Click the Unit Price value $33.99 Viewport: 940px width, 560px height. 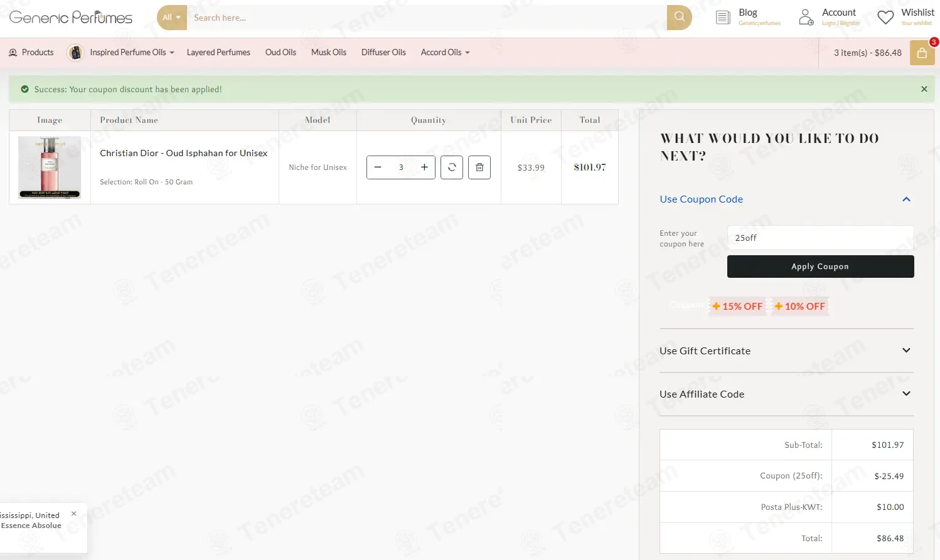531,167
